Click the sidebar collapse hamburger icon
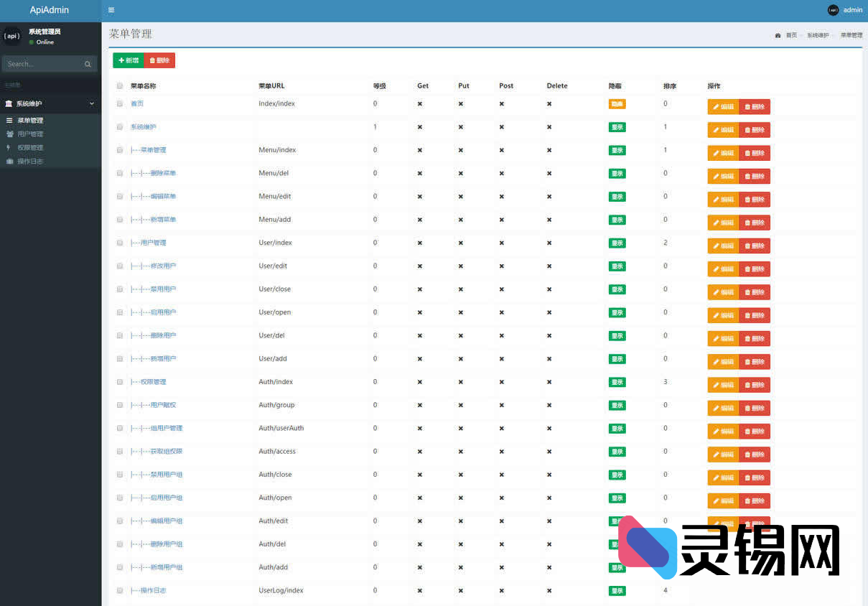The height and width of the screenshot is (606, 868). [111, 10]
